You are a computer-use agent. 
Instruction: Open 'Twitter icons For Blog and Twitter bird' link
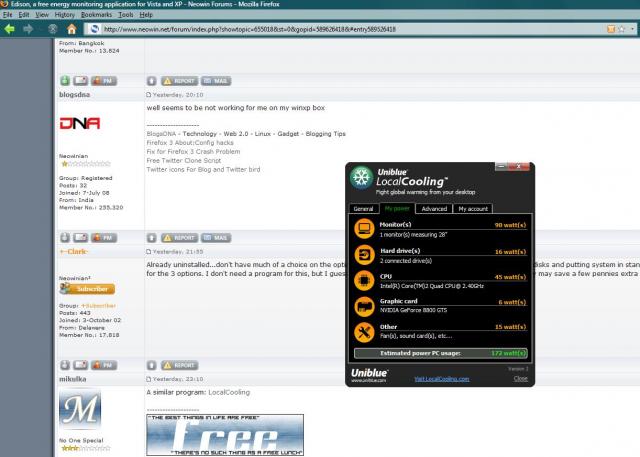pos(203,169)
